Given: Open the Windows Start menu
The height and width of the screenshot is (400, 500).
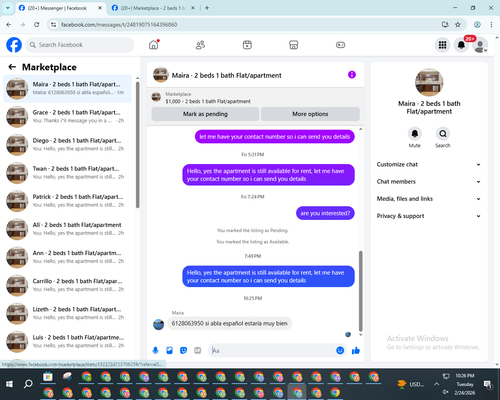Looking at the screenshot, I should click(9, 384).
